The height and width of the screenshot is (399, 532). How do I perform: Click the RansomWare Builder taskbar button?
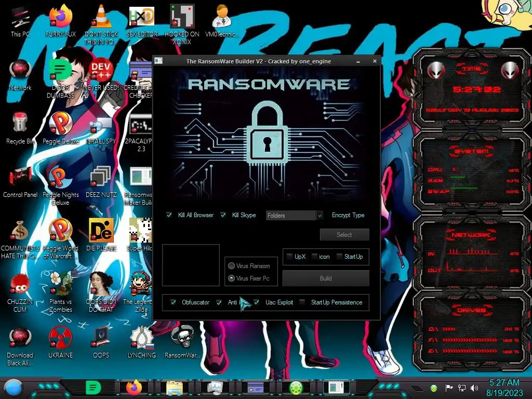(337, 388)
